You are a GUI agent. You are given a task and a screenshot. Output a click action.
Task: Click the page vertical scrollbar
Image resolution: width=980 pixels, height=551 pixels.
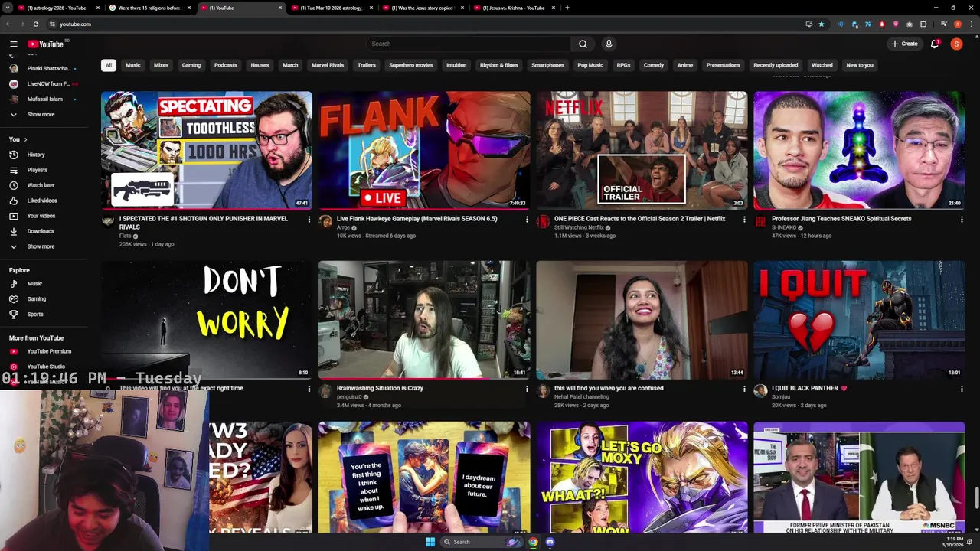tap(976, 497)
